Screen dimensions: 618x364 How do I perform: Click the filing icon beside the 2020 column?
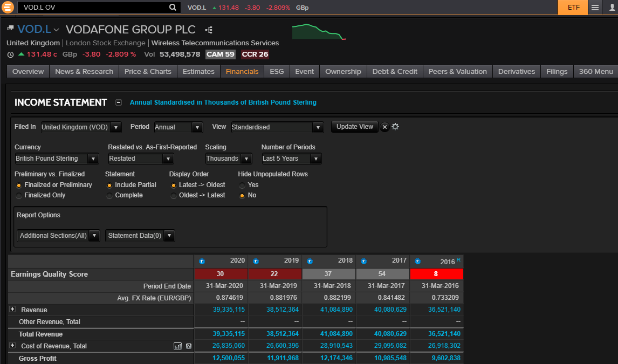202,261
